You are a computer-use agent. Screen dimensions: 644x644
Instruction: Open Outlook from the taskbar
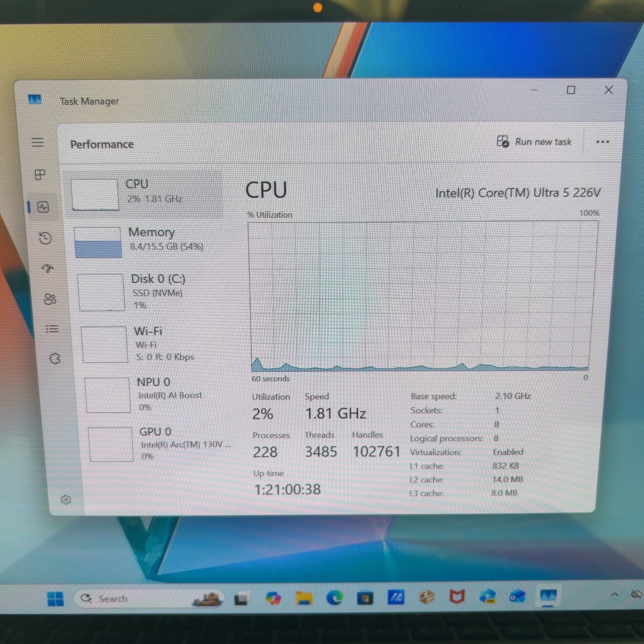(518, 596)
